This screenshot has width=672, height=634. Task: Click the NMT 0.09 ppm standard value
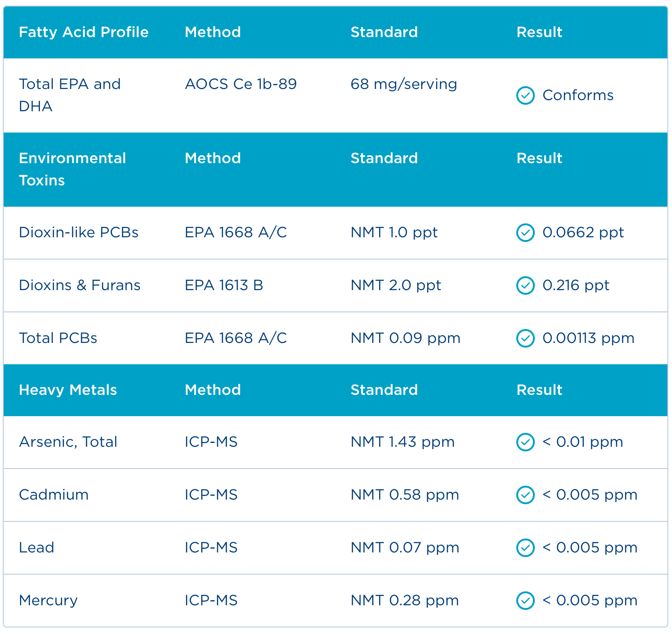click(406, 339)
